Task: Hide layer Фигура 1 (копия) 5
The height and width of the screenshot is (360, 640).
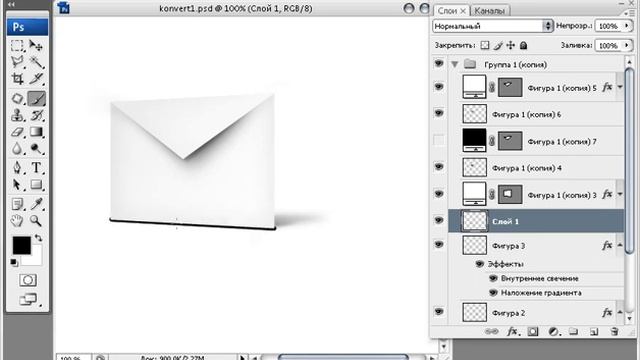Action: pos(439,87)
